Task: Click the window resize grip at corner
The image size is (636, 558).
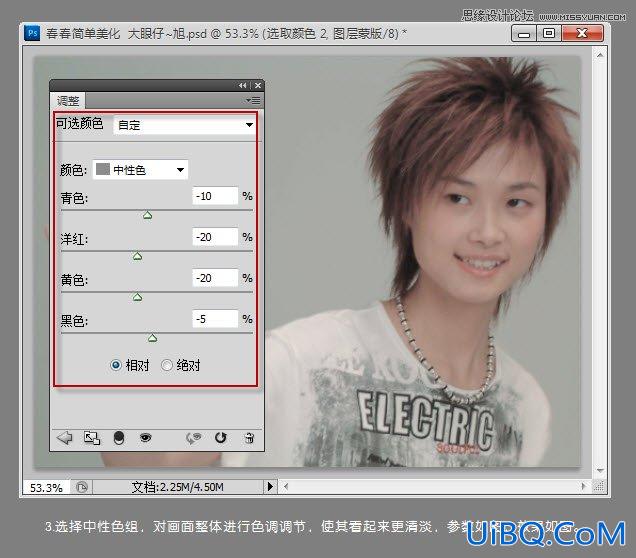Action: click(600, 486)
